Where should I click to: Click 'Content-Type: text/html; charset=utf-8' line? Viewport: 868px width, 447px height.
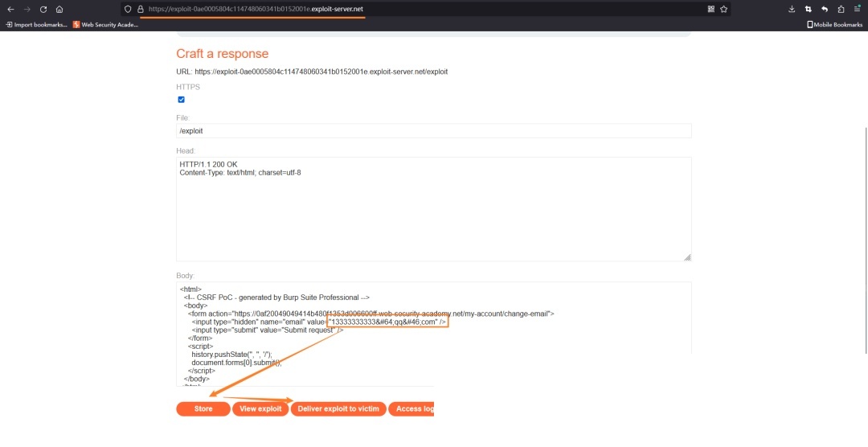[x=240, y=173]
